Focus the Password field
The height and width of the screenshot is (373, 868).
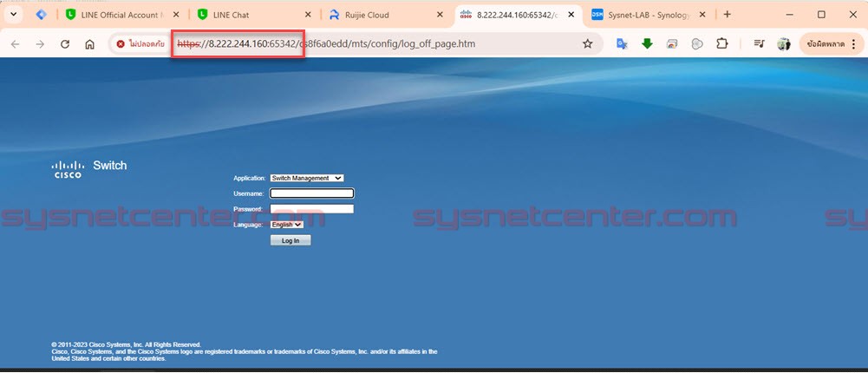(x=311, y=209)
